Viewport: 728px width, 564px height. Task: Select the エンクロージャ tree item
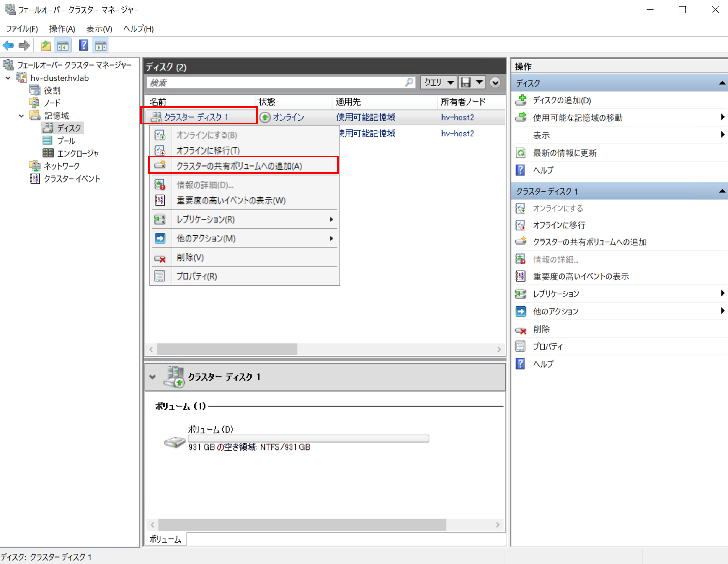click(x=78, y=153)
